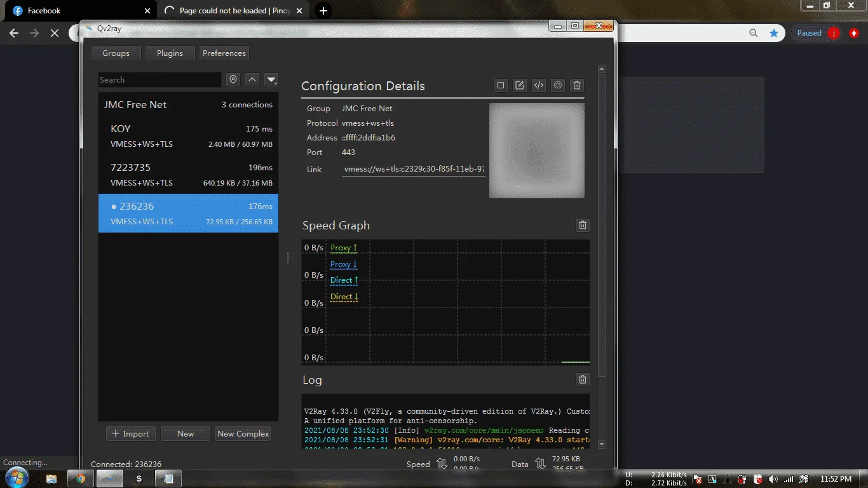Click Proxy upload legend label

click(344, 248)
